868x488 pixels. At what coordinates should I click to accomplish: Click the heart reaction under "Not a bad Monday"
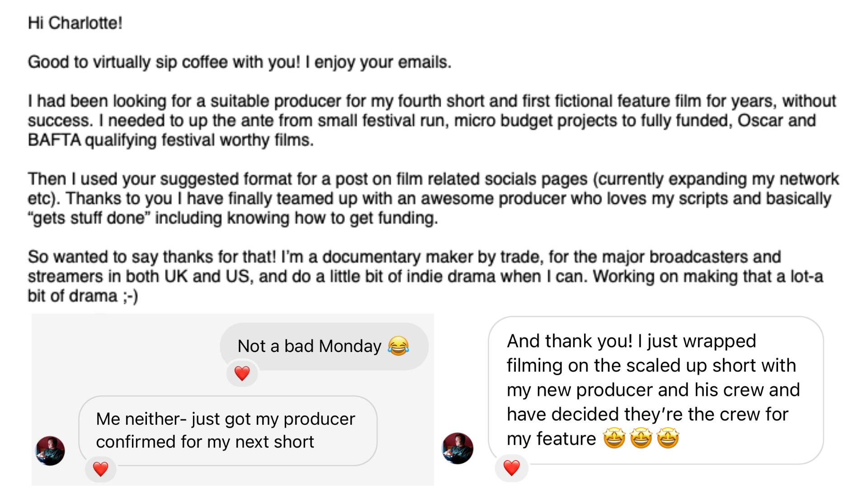pos(242,373)
